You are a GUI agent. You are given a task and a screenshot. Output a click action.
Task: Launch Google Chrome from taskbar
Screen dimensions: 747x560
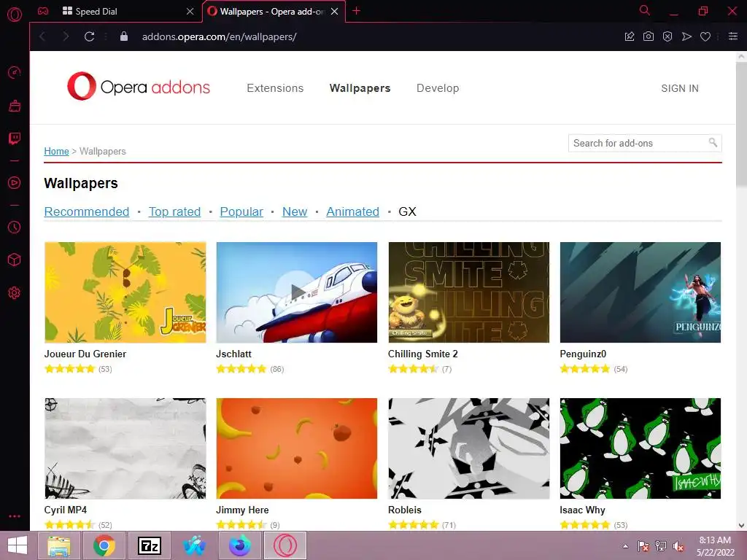[x=104, y=545]
